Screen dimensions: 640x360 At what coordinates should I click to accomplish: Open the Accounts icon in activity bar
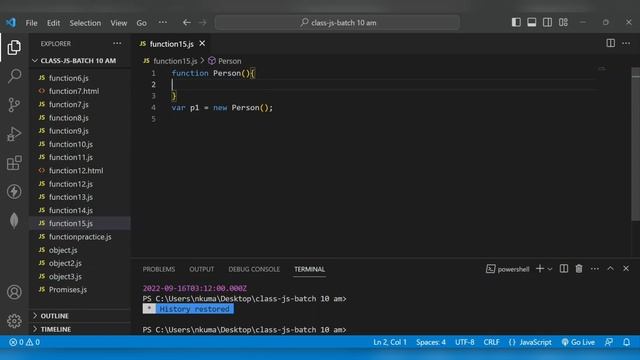tap(14, 292)
